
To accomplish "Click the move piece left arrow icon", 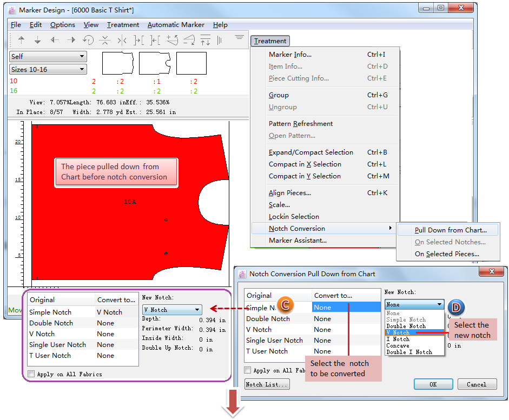I will [x=55, y=40].
